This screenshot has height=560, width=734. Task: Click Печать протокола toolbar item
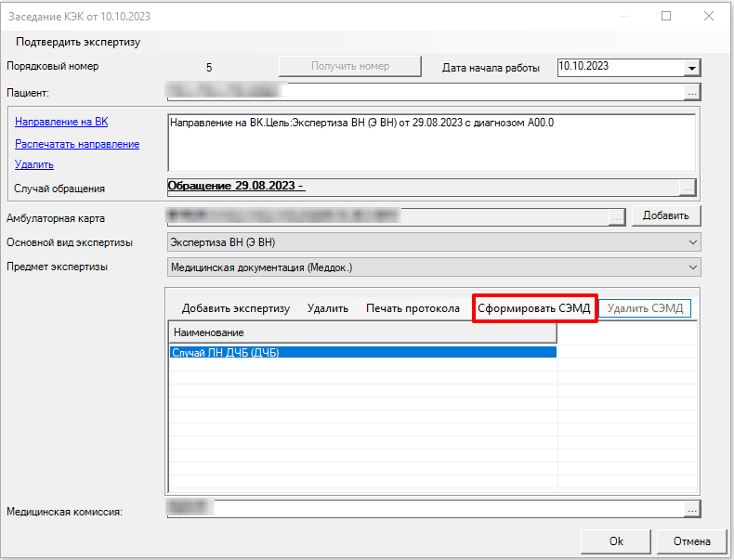(x=413, y=308)
